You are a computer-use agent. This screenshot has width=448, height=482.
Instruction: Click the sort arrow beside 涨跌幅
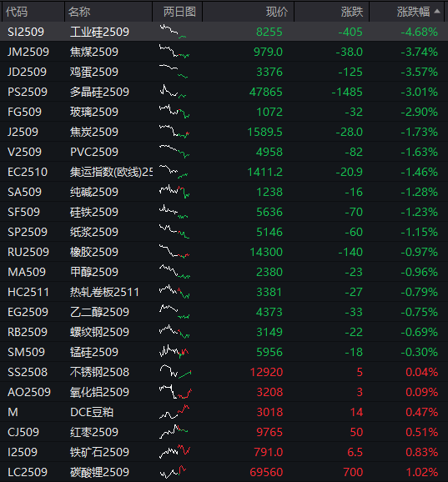437,12
